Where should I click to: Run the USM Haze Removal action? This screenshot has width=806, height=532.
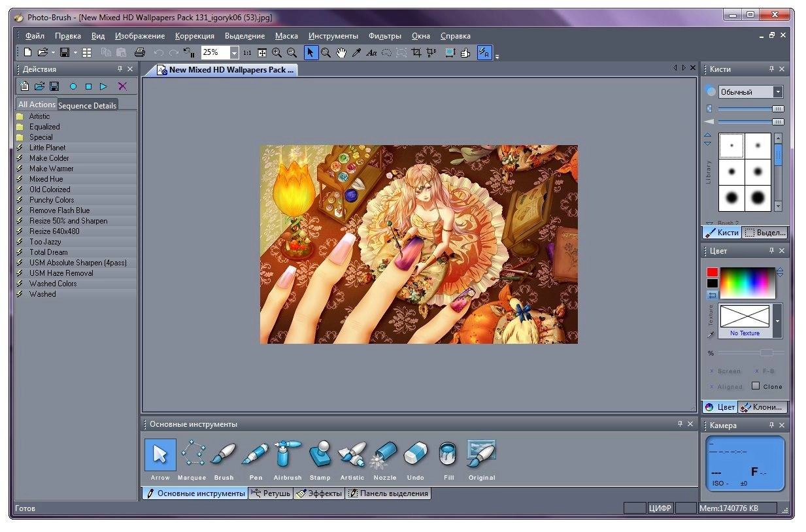[x=76, y=273]
